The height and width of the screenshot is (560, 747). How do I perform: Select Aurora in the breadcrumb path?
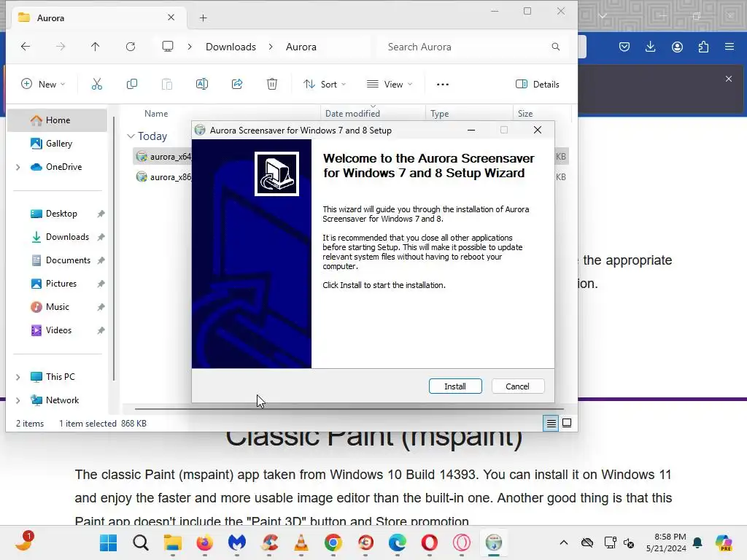(x=301, y=47)
